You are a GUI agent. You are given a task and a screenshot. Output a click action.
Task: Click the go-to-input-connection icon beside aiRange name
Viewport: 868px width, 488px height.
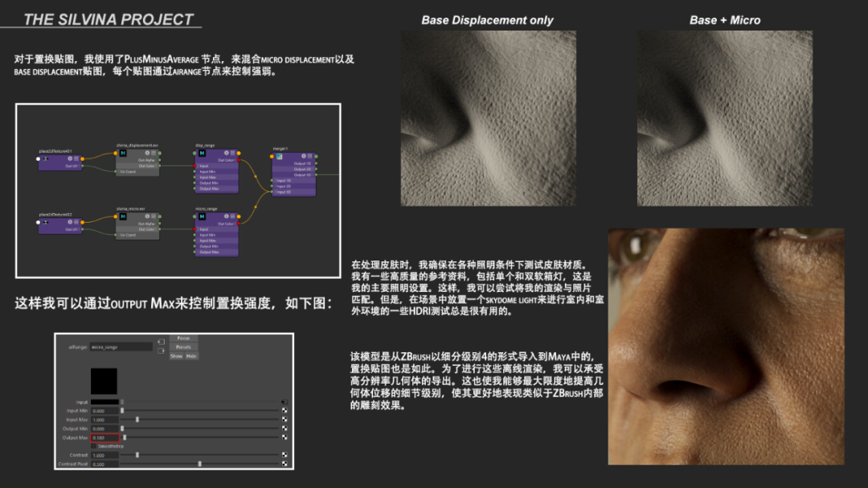[161, 342]
